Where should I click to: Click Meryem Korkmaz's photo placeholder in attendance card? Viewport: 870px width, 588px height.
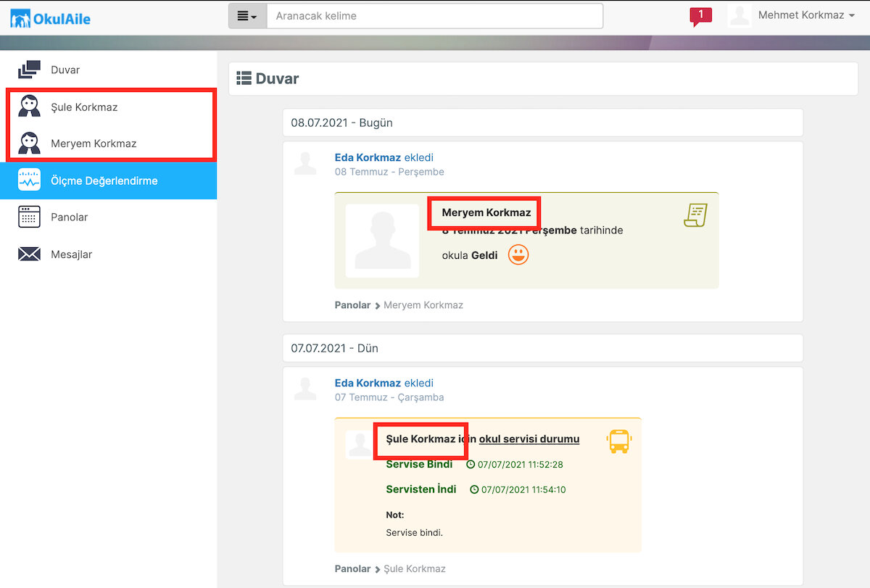pos(382,241)
